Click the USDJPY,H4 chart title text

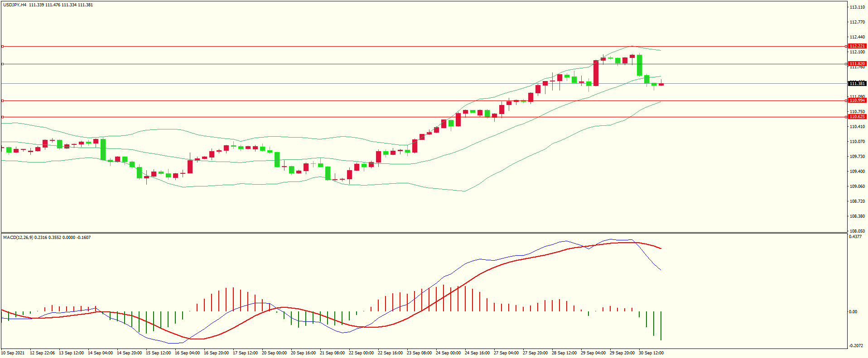tap(15, 5)
